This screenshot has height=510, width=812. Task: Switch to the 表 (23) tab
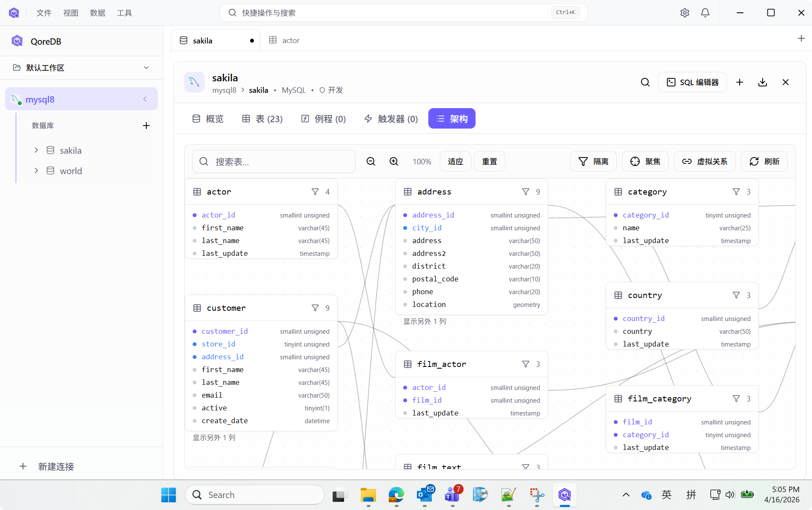coord(262,119)
